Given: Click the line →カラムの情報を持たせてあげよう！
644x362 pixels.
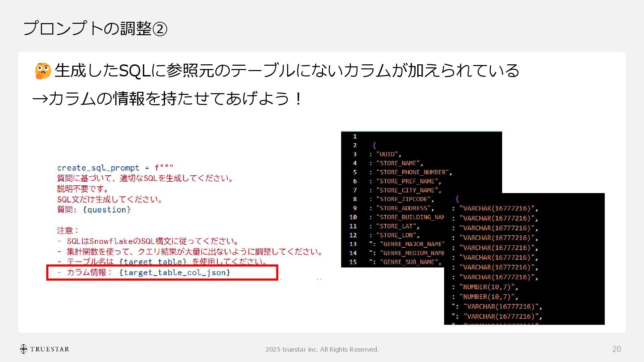Looking at the screenshot, I should point(168,99).
